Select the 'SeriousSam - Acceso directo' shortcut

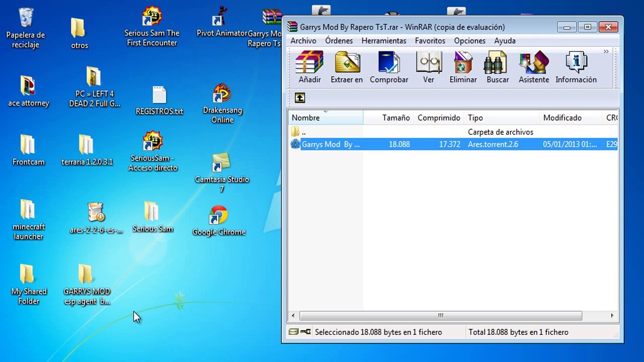[x=153, y=151]
